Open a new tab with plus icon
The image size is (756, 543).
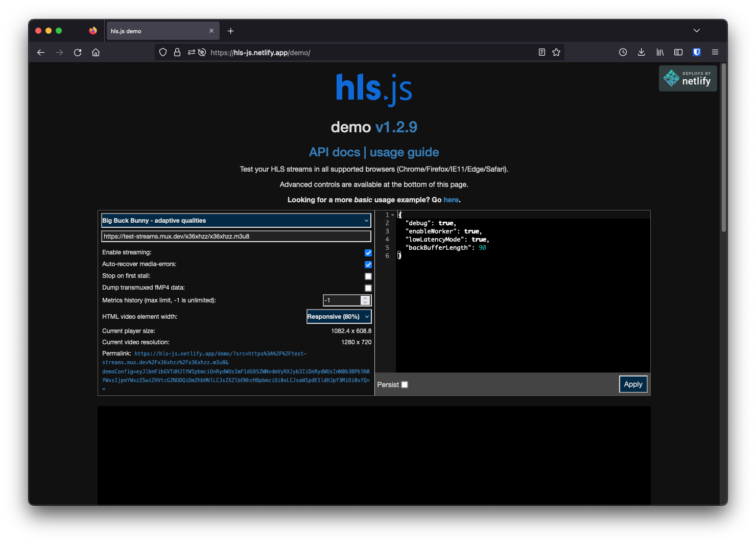230,31
